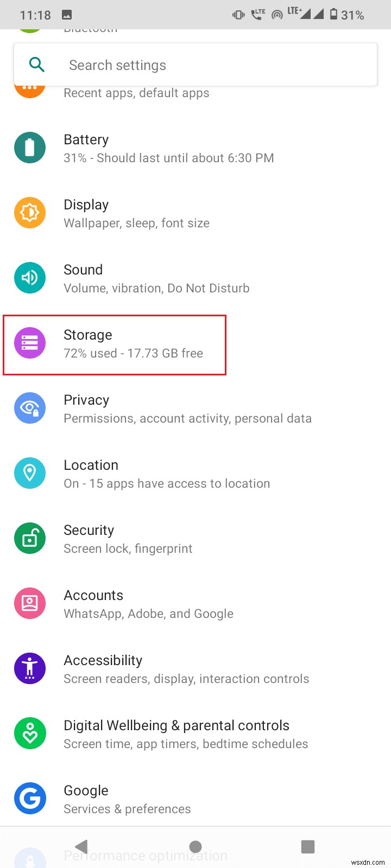
Task: Tap the Location pin icon
Action: click(30, 473)
